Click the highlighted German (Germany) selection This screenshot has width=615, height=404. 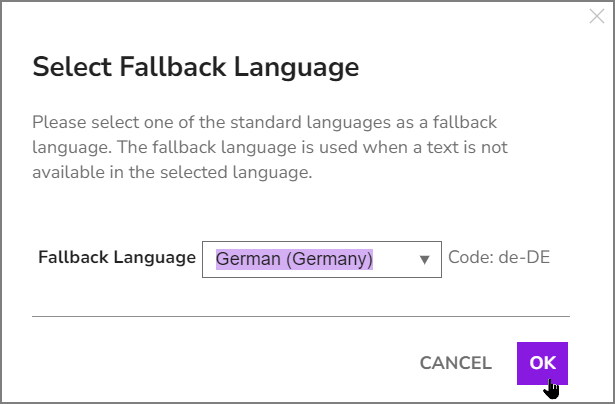pos(294,259)
